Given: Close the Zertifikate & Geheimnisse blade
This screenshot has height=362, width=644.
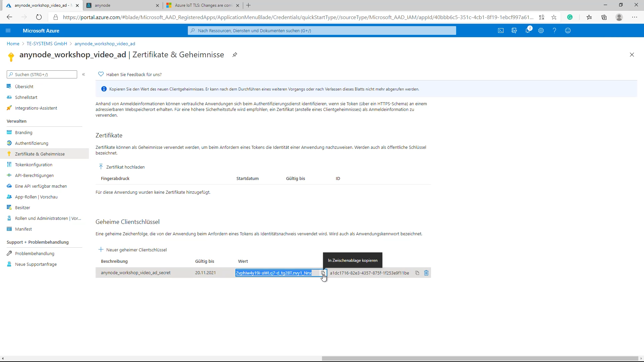Looking at the screenshot, I should tap(632, 55).
